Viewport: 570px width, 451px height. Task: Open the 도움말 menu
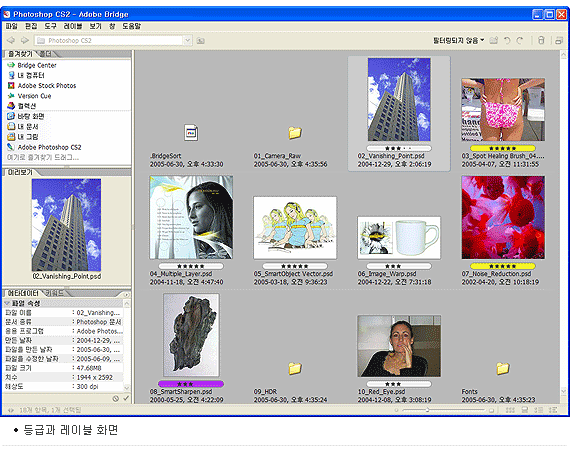coord(131,26)
